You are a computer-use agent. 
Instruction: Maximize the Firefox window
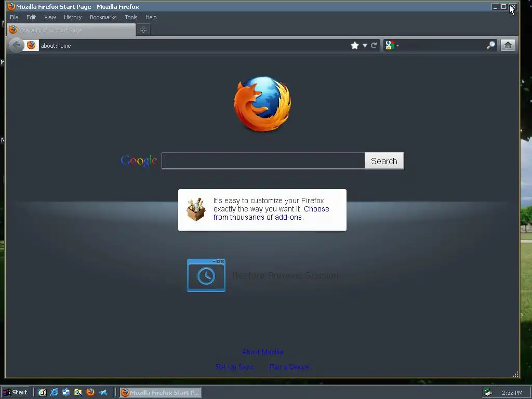(x=504, y=7)
